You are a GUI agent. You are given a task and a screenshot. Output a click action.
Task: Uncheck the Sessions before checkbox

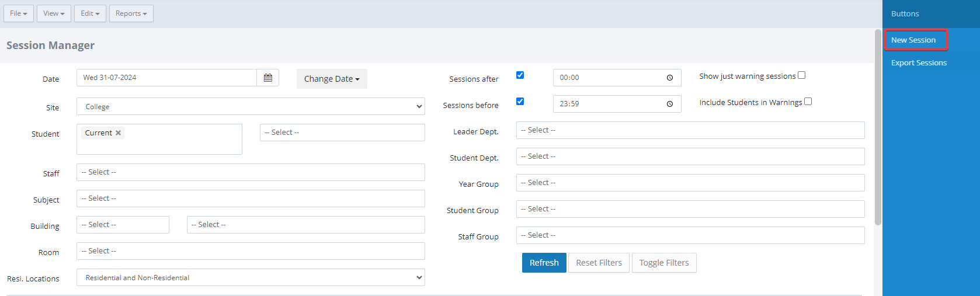click(520, 101)
